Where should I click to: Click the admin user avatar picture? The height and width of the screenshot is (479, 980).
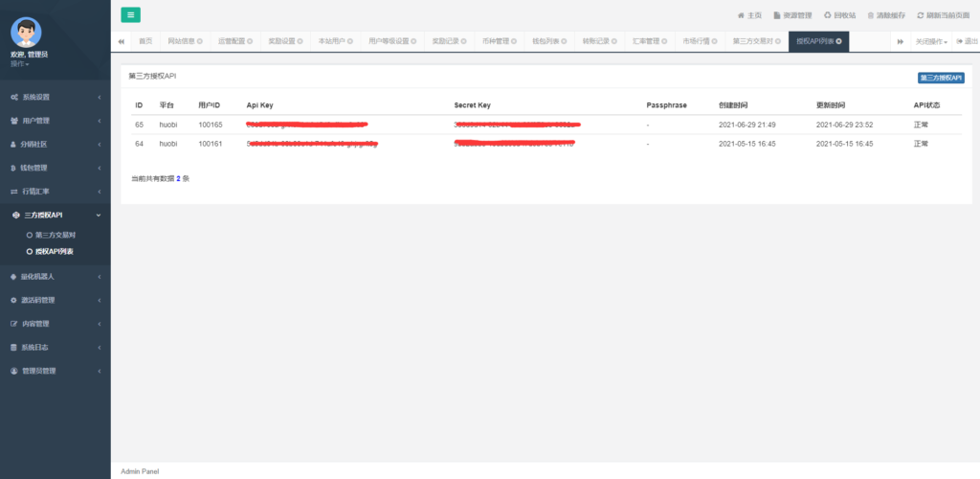click(x=26, y=31)
